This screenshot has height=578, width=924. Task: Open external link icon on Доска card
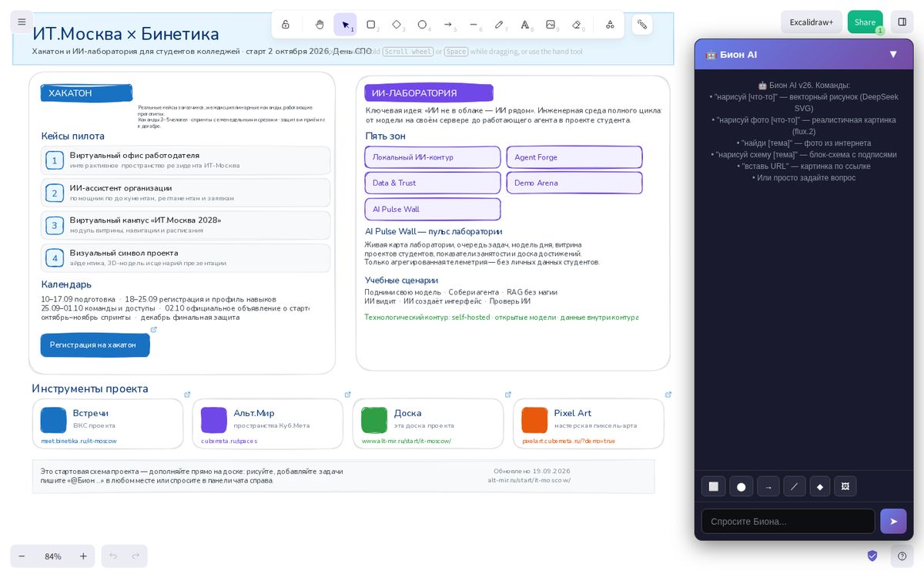(x=507, y=395)
